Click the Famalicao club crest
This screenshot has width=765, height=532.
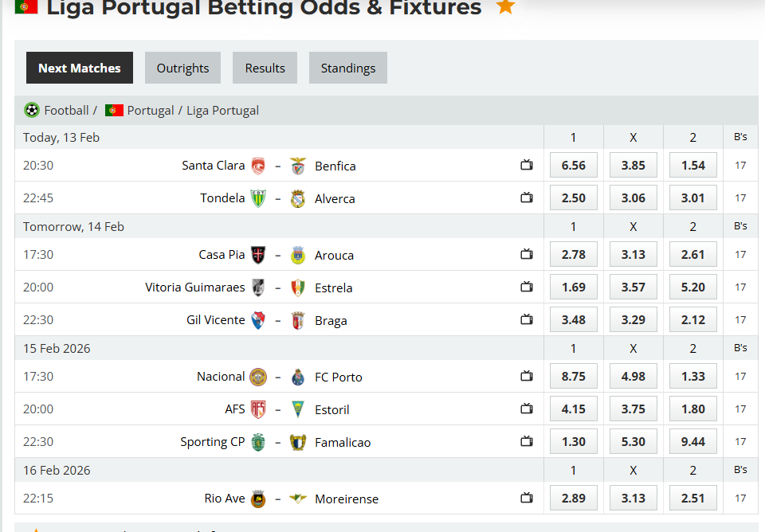click(297, 442)
